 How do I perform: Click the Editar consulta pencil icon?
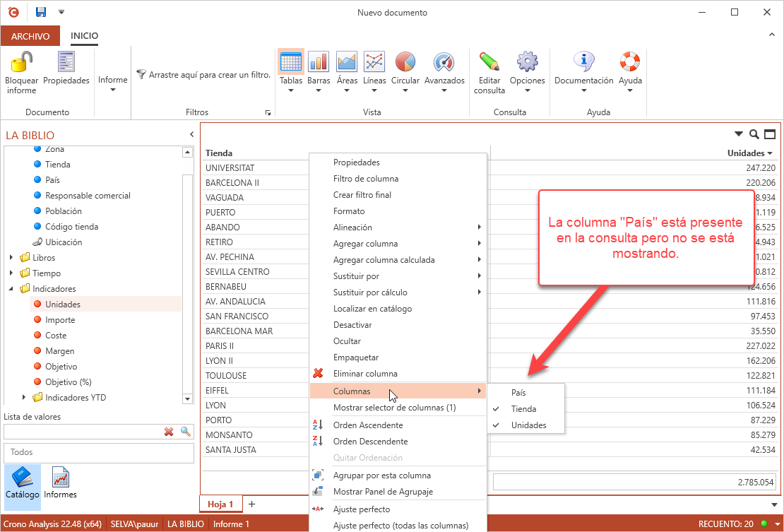489,63
